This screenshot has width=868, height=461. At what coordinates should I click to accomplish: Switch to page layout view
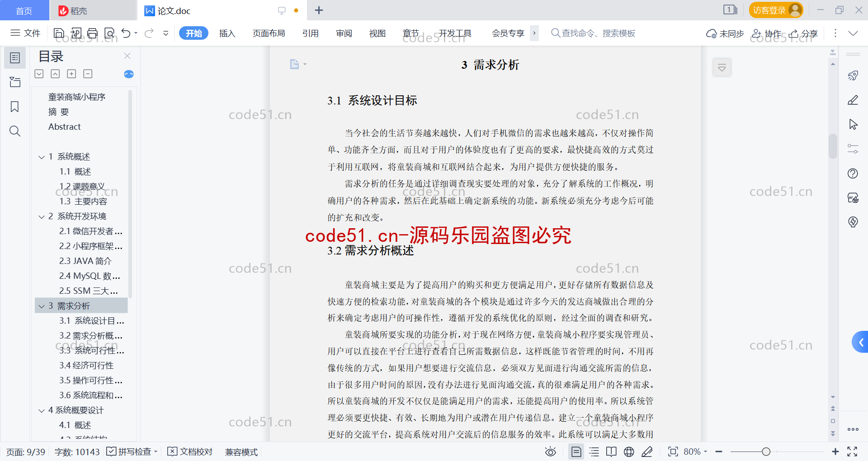click(x=576, y=452)
